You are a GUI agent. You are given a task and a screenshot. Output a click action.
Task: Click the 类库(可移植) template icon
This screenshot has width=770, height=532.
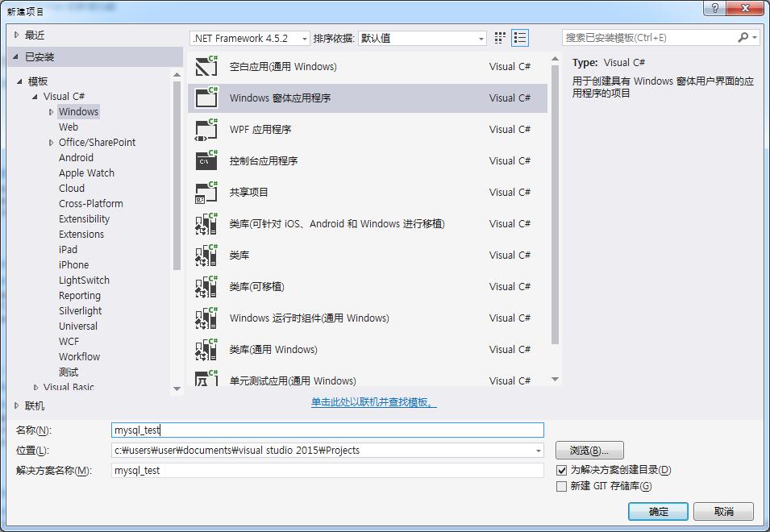tap(206, 286)
